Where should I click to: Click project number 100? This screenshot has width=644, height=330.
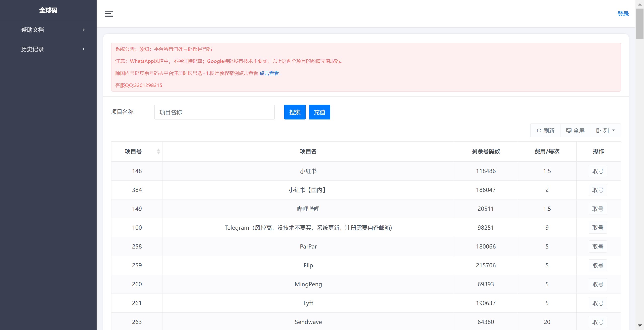click(x=137, y=228)
